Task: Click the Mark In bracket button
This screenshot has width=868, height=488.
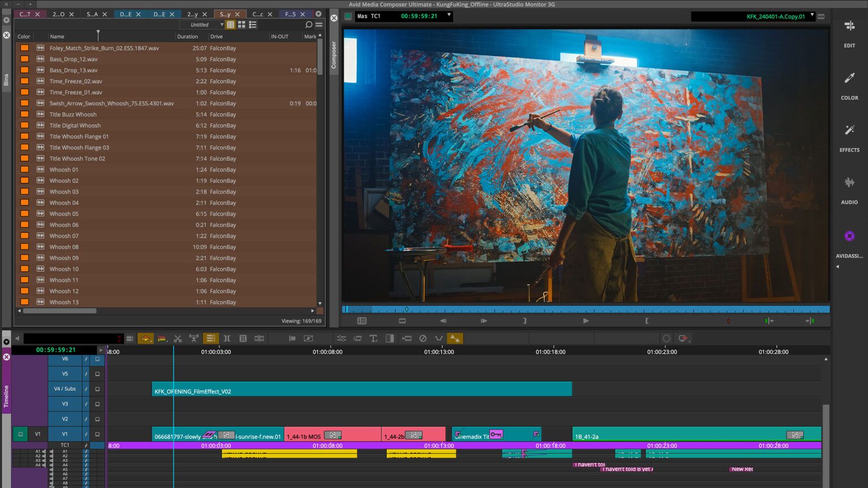Action: (646, 321)
